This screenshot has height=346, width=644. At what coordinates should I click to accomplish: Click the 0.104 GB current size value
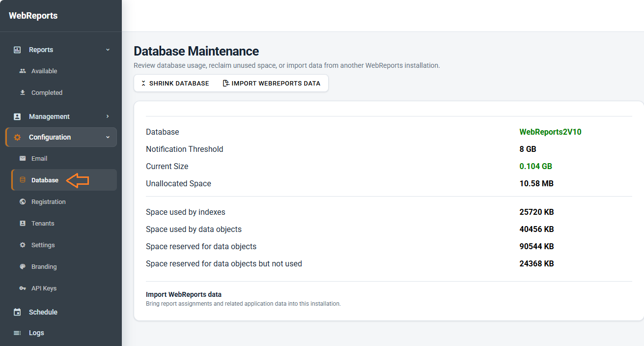535,166
